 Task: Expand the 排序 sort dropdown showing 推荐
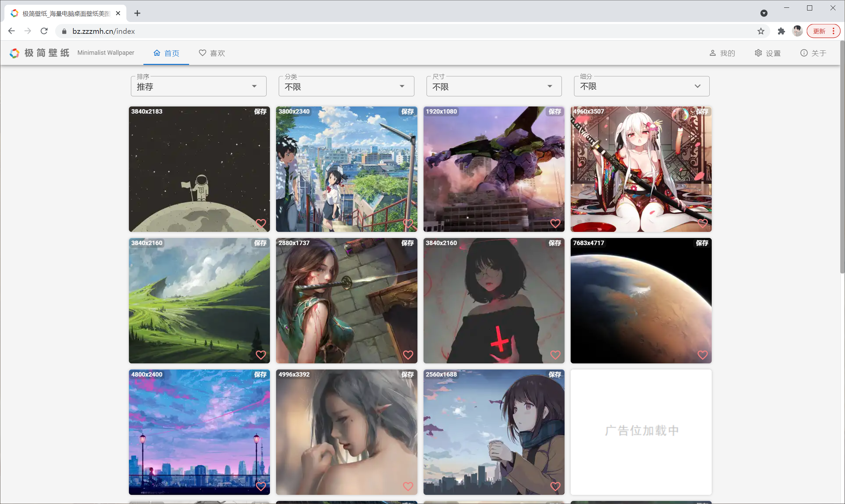coord(199,86)
